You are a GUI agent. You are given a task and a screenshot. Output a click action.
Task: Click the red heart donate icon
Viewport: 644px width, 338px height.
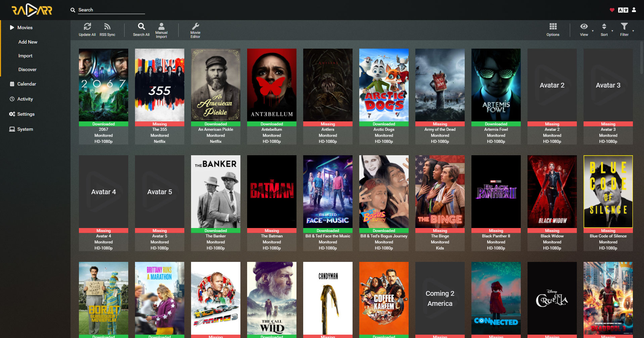[x=612, y=10]
